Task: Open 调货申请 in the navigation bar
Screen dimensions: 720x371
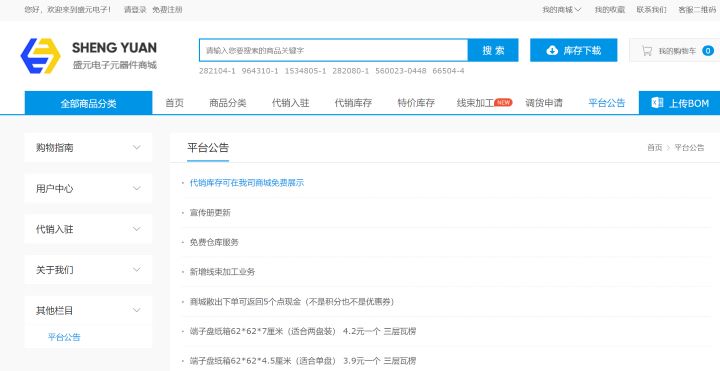Action: pos(544,103)
